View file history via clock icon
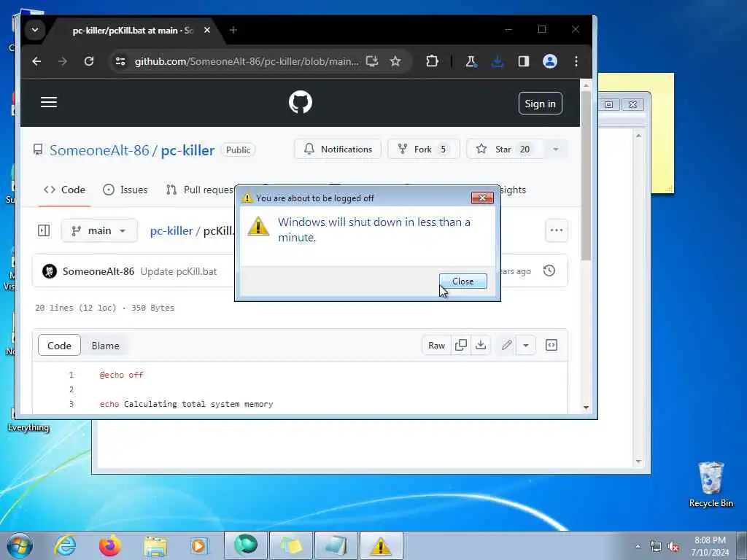 click(x=549, y=271)
